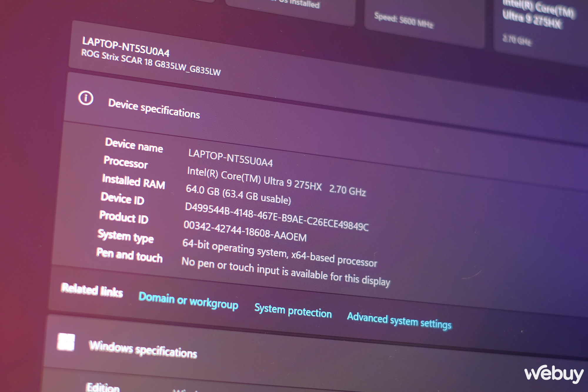588x392 pixels.
Task: Open the System protection link
Action: click(x=293, y=311)
